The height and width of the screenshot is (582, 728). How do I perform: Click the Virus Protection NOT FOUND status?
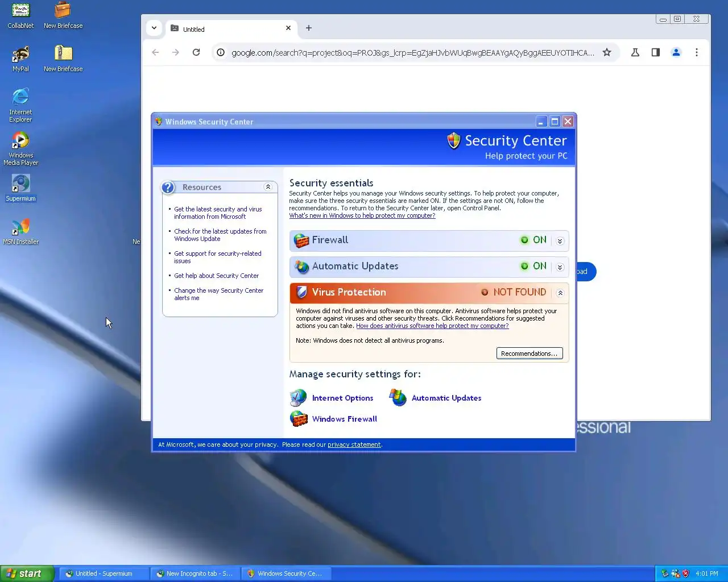(x=514, y=292)
